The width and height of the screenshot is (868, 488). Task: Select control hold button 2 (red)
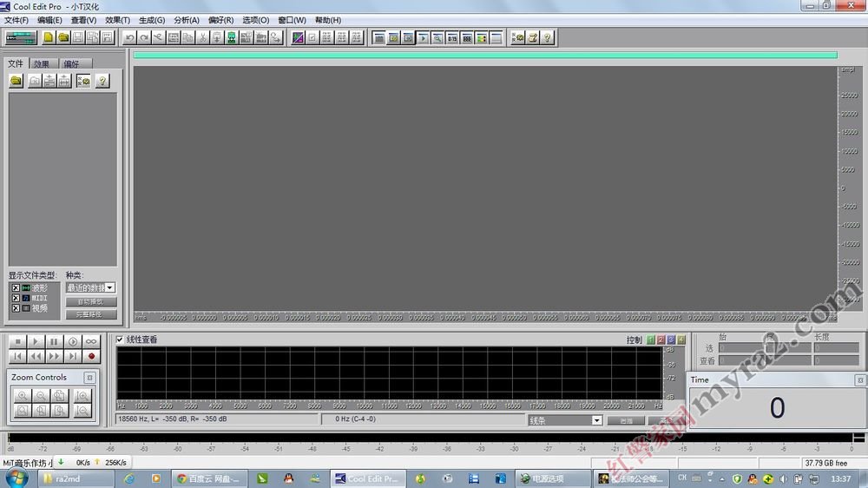[661, 340]
